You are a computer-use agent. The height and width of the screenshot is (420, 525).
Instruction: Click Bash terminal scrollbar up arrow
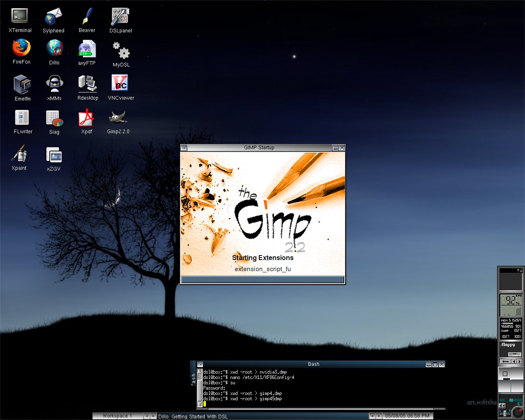click(x=200, y=372)
